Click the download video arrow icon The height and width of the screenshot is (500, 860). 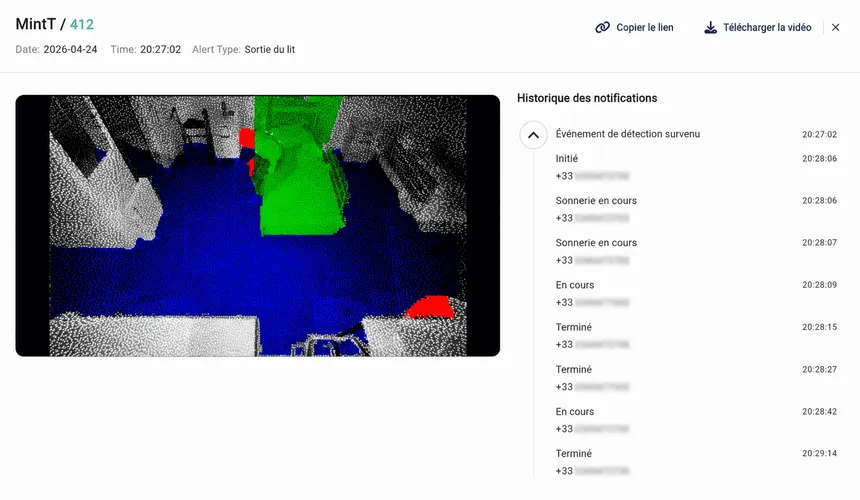point(710,27)
